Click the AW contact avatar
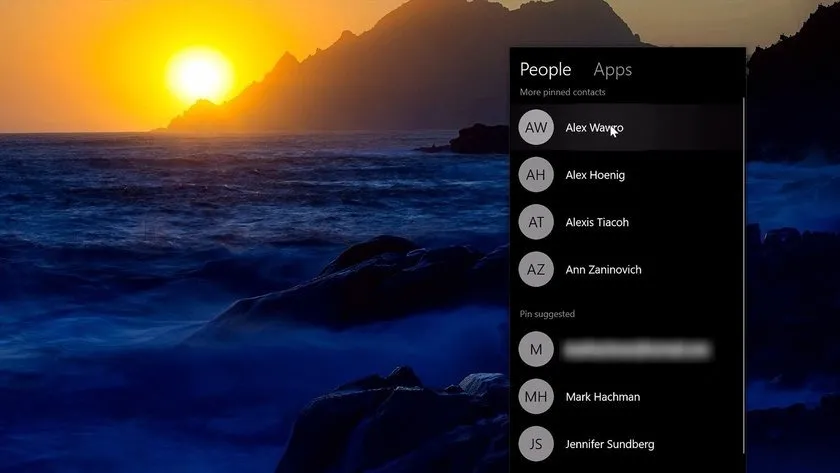The height and width of the screenshot is (473, 840). 536,127
